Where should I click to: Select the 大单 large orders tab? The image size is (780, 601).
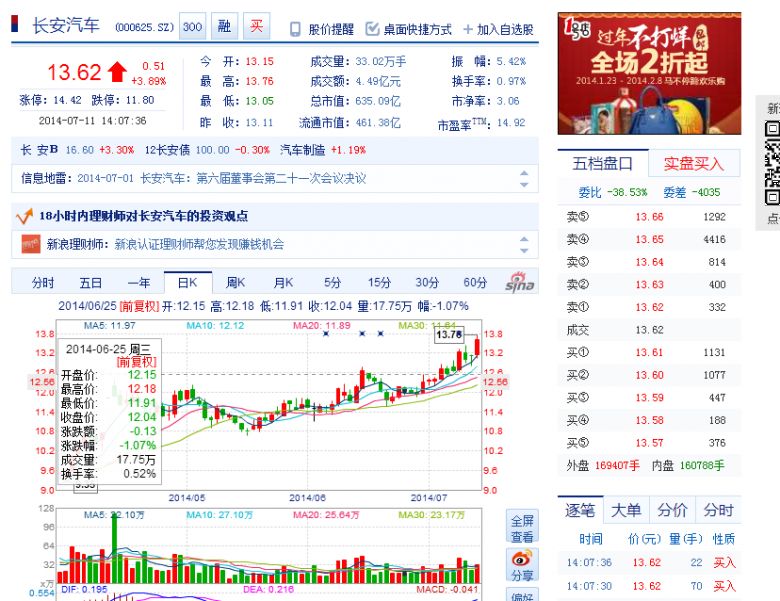coord(626,510)
